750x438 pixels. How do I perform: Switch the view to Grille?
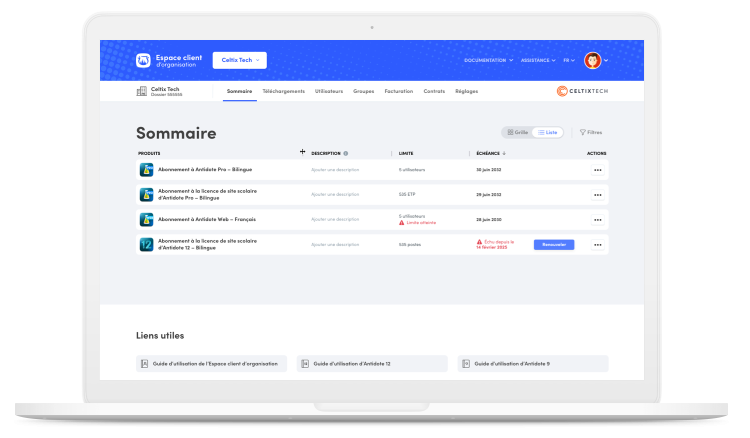coord(516,132)
